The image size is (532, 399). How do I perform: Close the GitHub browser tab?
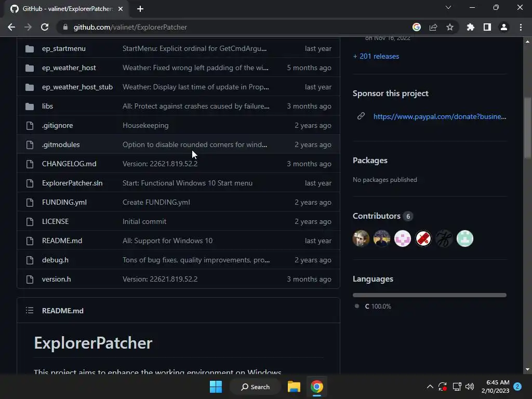click(x=121, y=9)
